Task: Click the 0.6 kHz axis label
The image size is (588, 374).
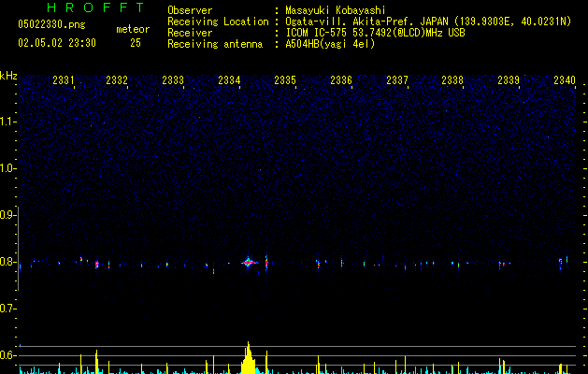Action: pos(7,355)
